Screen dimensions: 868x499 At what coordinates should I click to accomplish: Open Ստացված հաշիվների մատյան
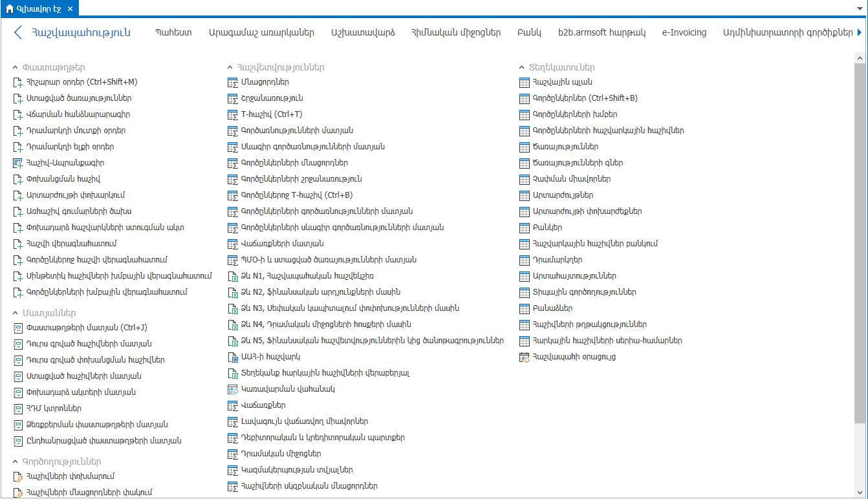click(84, 377)
